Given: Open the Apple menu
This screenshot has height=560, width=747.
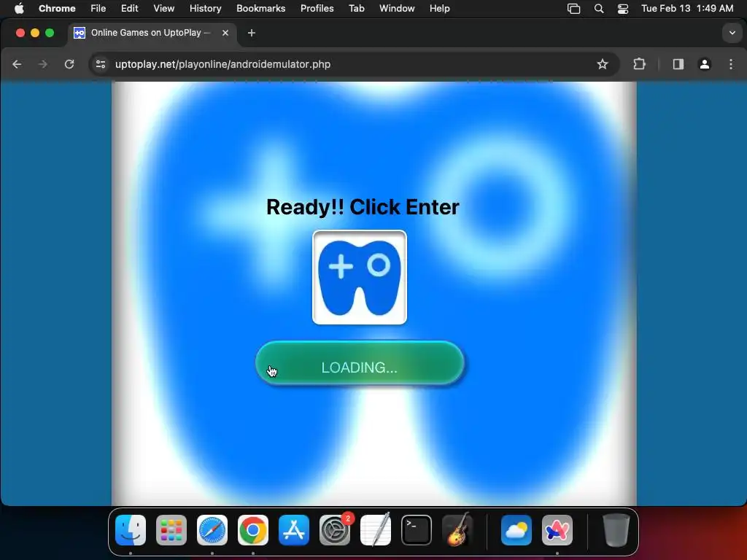Looking at the screenshot, I should tap(19, 9).
